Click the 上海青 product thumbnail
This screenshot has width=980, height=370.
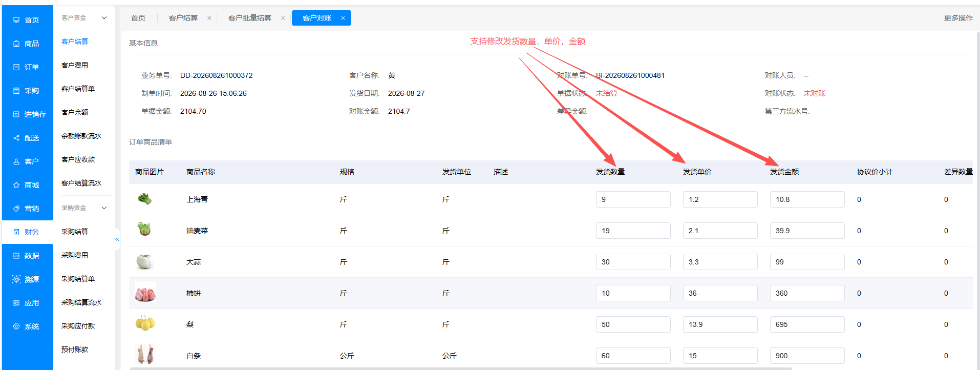click(145, 199)
